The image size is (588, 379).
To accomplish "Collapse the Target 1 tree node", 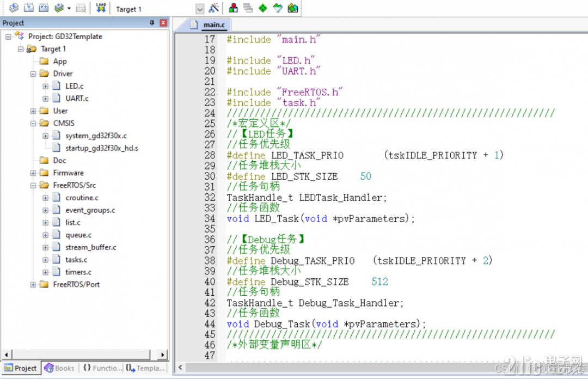I will (21, 49).
